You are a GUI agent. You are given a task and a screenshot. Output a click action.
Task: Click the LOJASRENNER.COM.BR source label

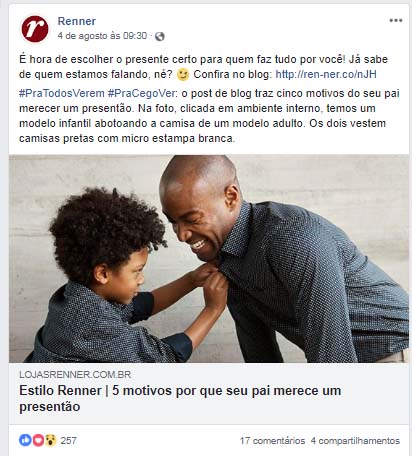(75, 374)
